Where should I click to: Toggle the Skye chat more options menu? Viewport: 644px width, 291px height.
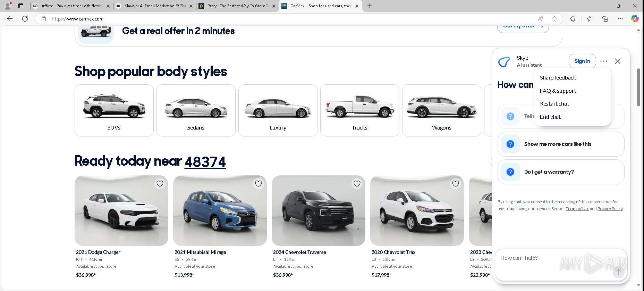(x=604, y=61)
